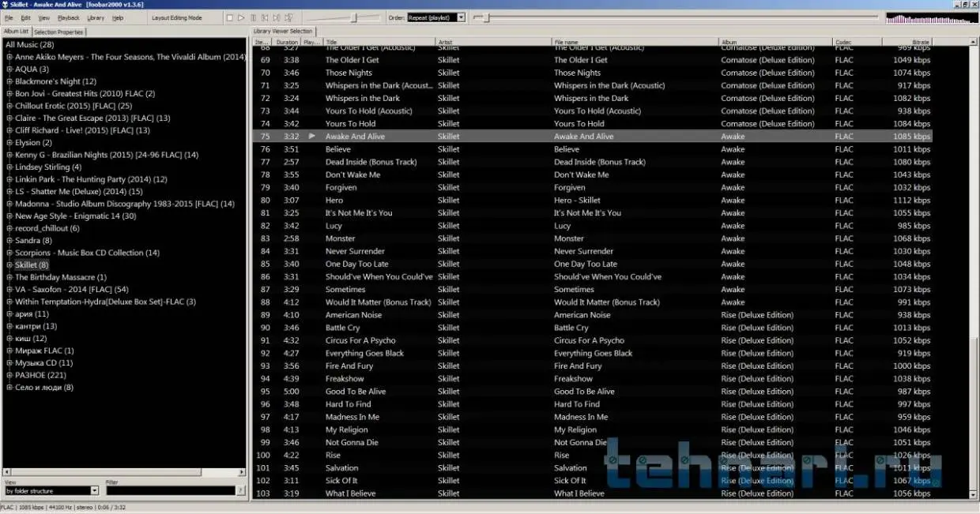Switch to the Album List tab
980x514 pixels.
click(16, 32)
